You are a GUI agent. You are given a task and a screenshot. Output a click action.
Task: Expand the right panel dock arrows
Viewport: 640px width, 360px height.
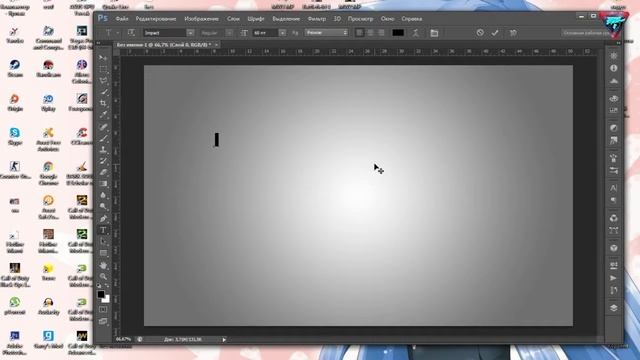[618, 43]
